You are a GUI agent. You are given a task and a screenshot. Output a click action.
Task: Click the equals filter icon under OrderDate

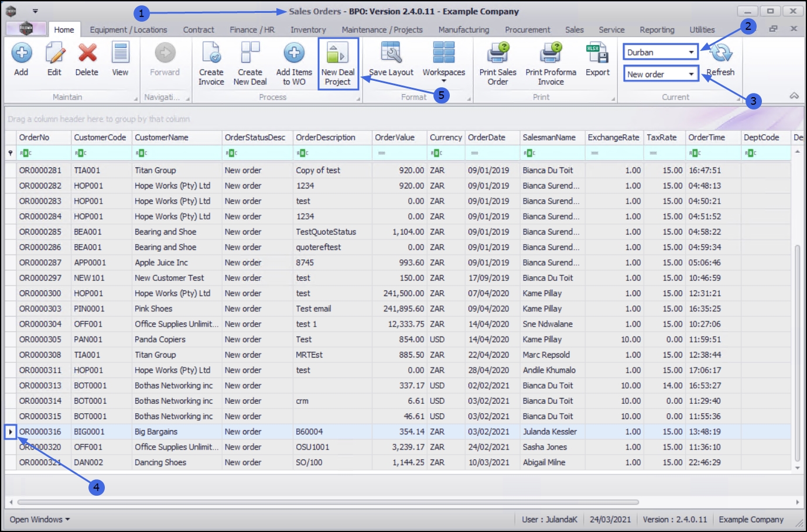tap(474, 153)
